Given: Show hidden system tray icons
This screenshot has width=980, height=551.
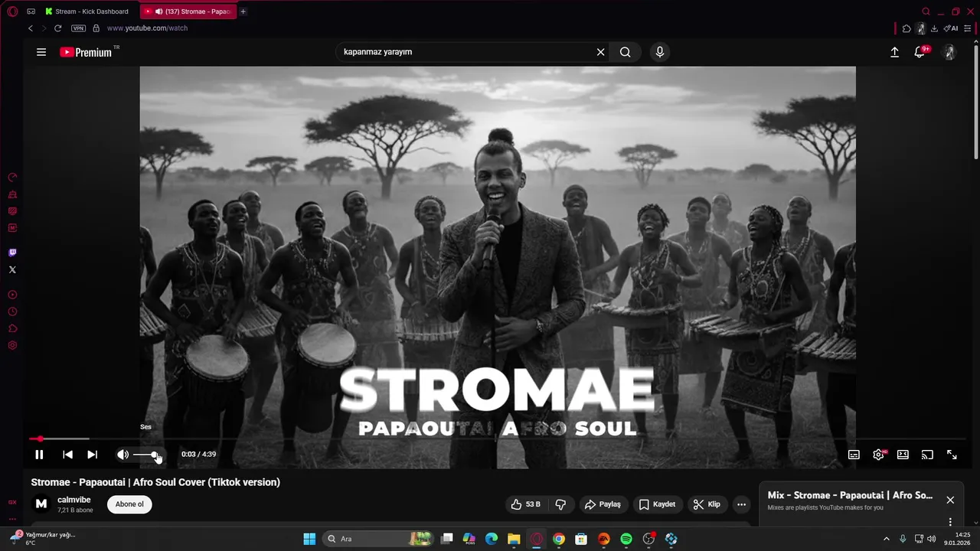Looking at the screenshot, I should [x=887, y=539].
